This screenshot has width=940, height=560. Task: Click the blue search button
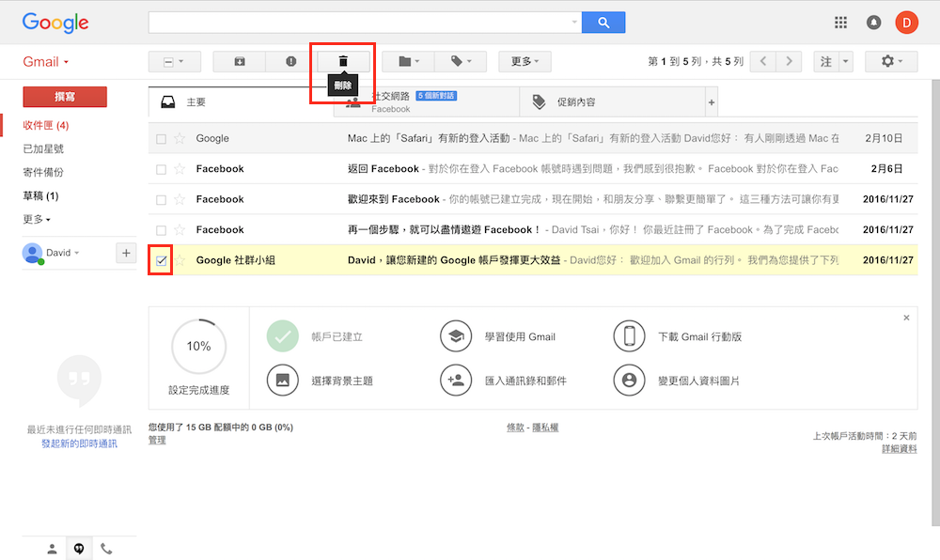click(x=603, y=23)
